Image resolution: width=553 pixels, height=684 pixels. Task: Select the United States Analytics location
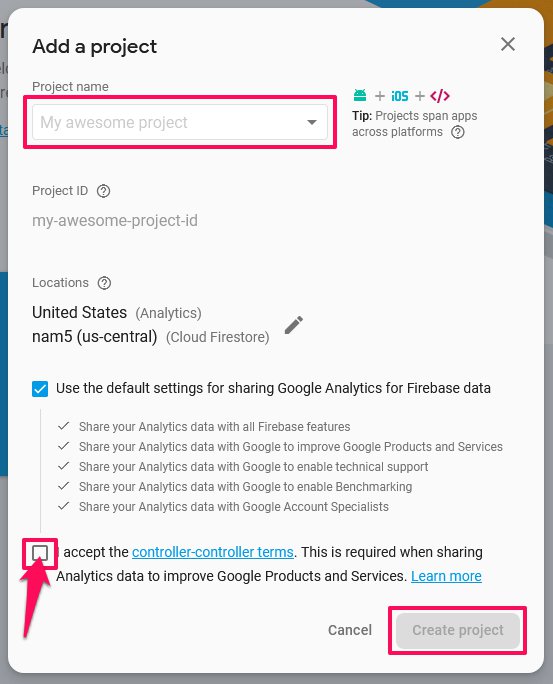[117, 313]
